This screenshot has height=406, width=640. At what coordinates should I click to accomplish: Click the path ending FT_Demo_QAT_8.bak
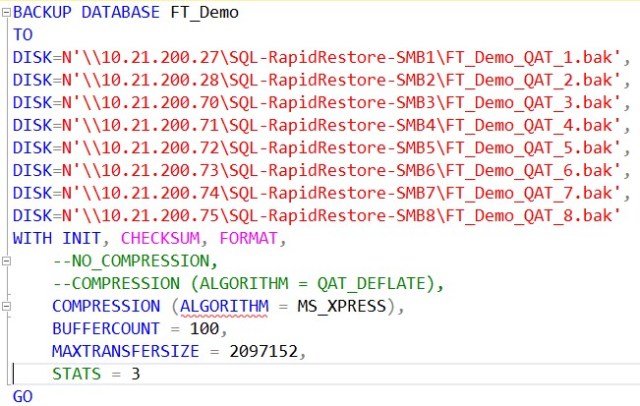341,215
